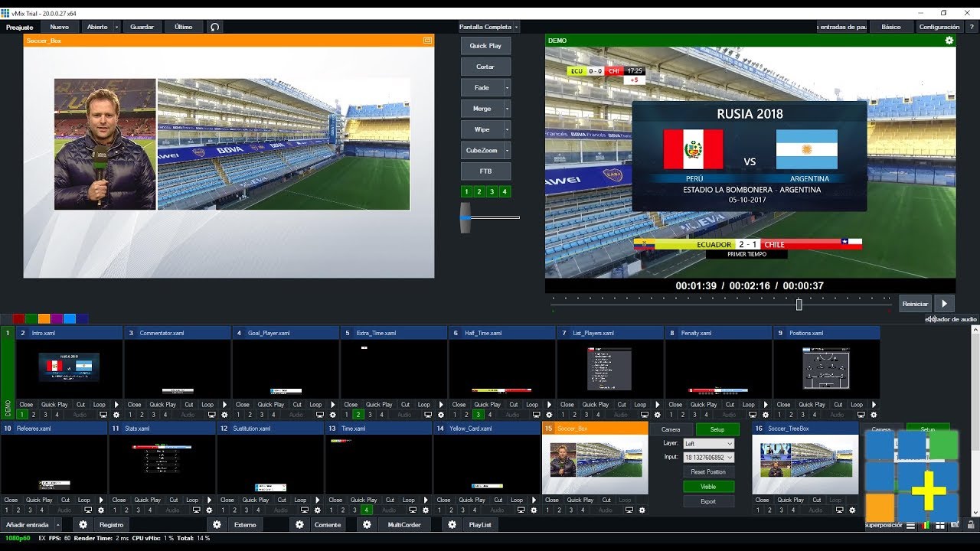Toggle overlay 3 on Half_Time.xaml

click(x=478, y=415)
